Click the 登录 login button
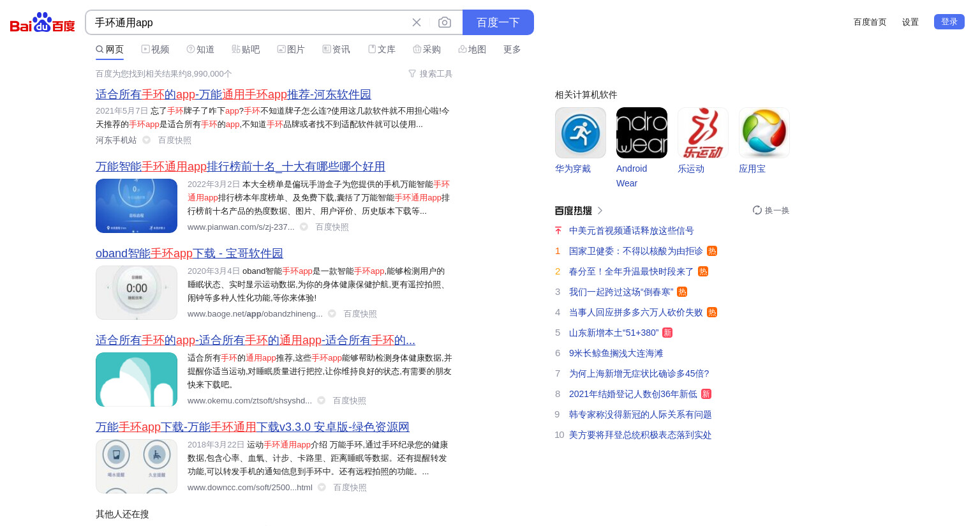Screen dimensions: 980x526 click(x=949, y=22)
